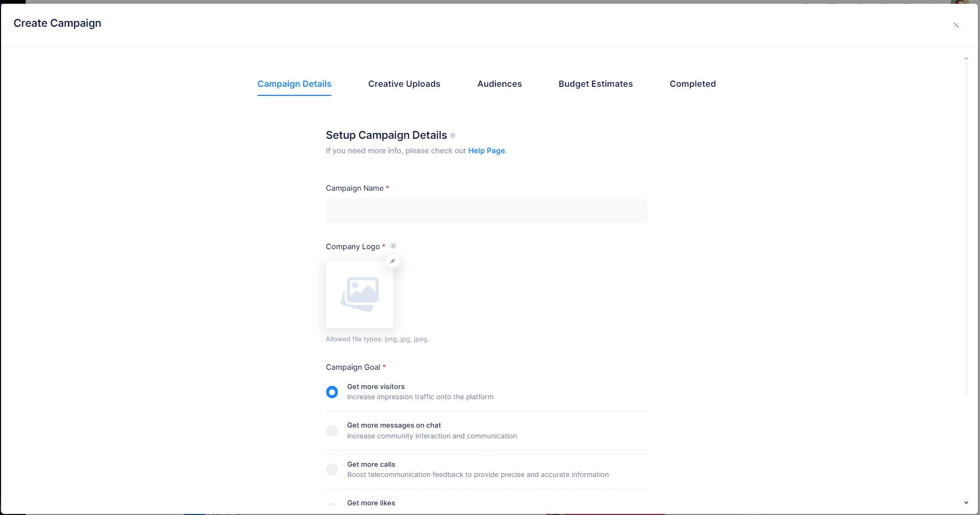Click the scroll down arrow in dialog
The height and width of the screenshot is (515, 980).
pyautogui.click(x=966, y=503)
